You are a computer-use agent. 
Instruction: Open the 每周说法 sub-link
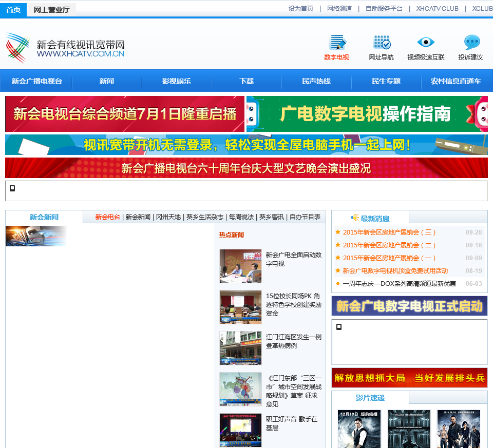coord(241,217)
